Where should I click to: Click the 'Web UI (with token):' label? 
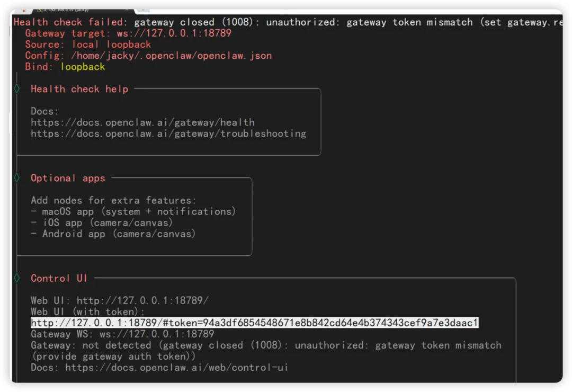[88, 311]
